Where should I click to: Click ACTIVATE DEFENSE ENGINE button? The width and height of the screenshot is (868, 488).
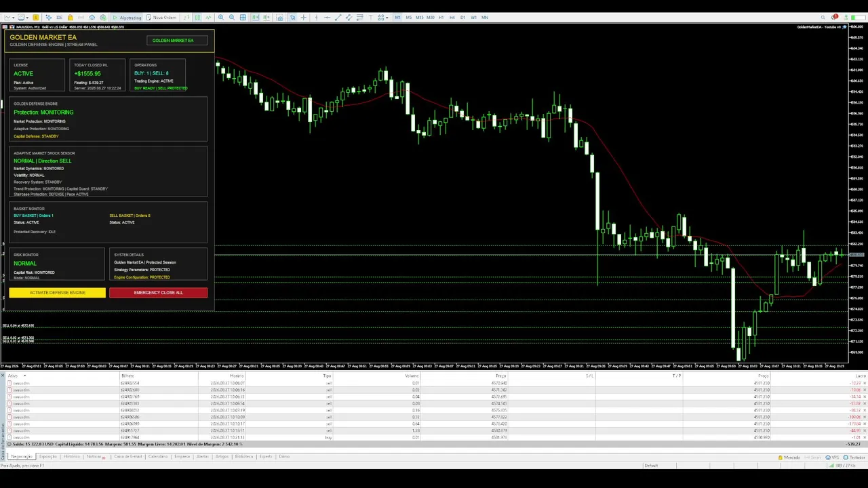point(58,293)
